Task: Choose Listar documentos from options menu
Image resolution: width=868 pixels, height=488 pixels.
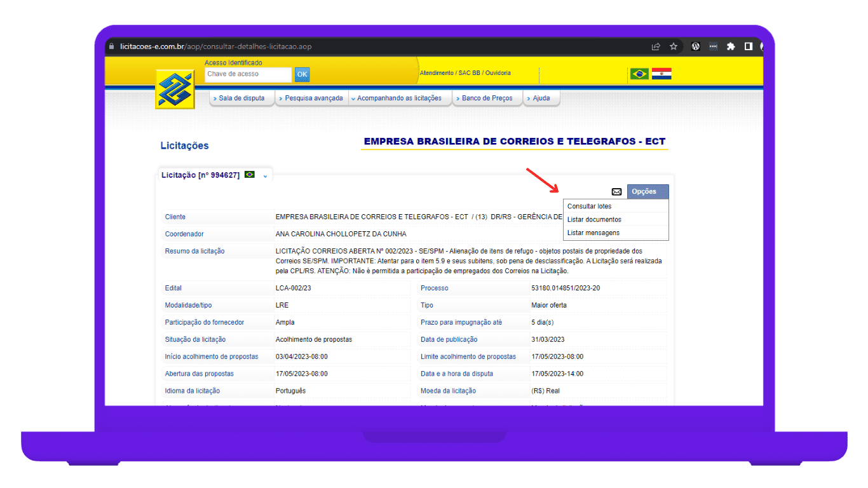Action: coord(594,220)
